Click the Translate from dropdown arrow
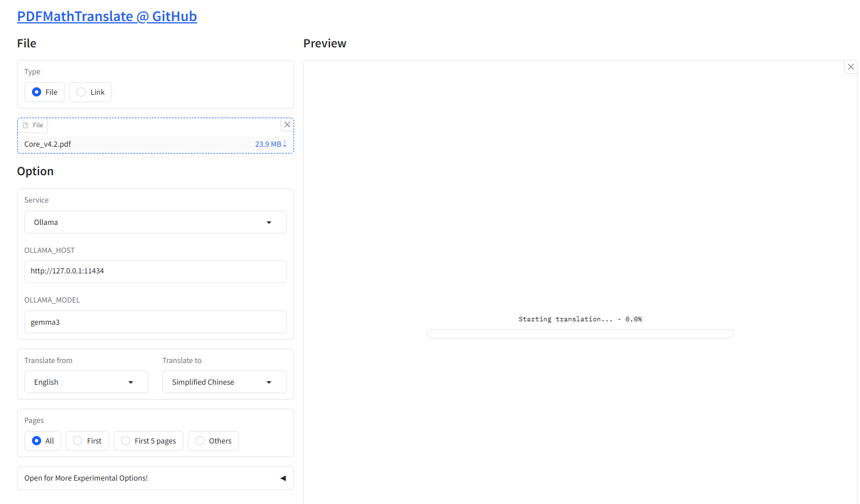The width and height of the screenshot is (860, 504). [131, 382]
